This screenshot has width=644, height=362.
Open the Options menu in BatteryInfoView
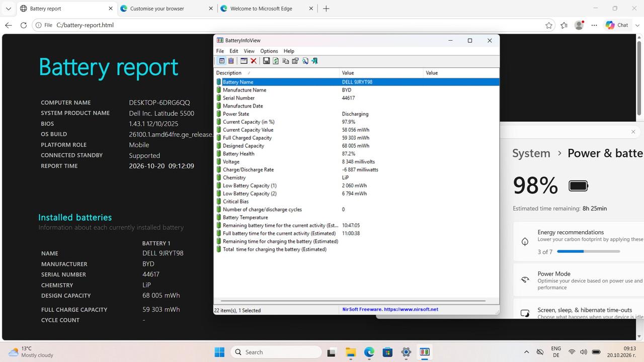coord(269,51)
